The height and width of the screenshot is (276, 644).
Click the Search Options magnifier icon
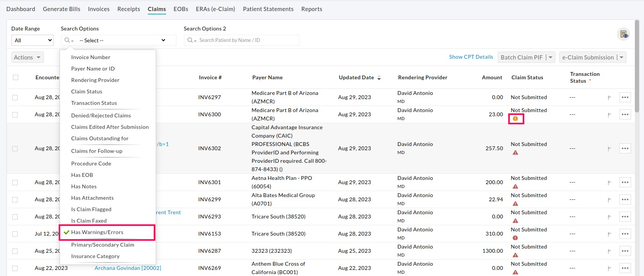(69, 40)
